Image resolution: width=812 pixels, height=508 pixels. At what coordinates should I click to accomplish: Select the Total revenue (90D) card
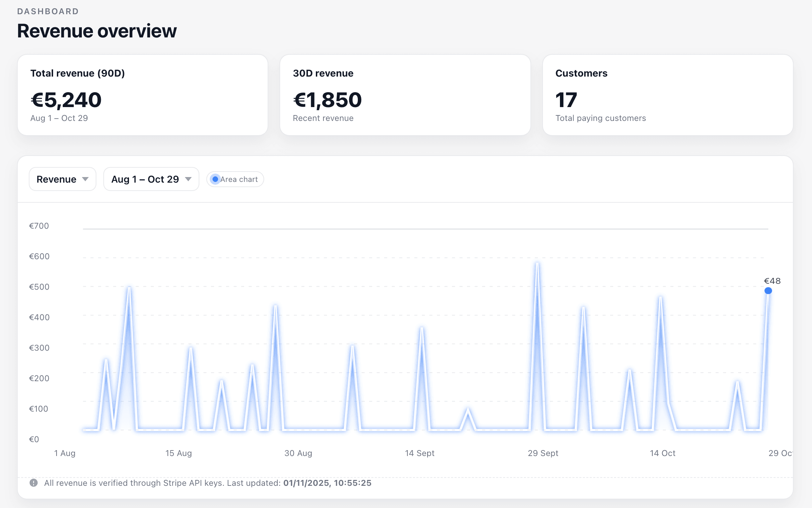(142, 95)
